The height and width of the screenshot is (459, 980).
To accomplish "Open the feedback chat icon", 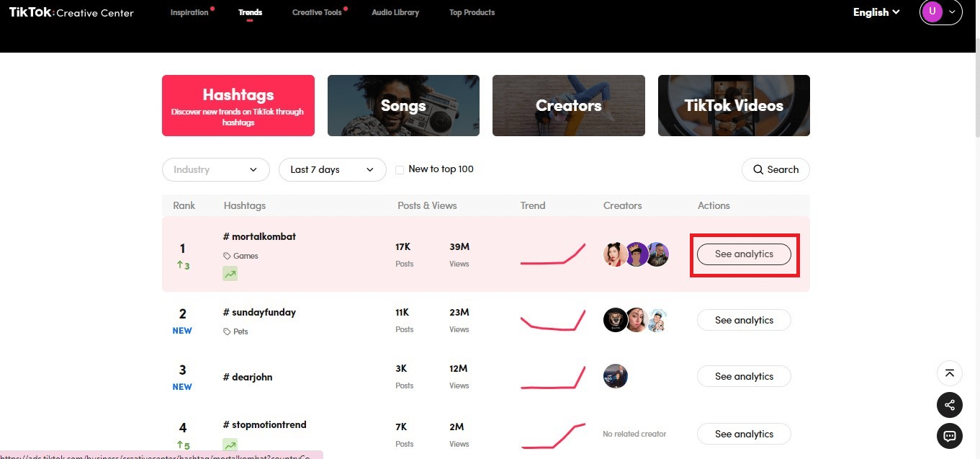I will click(x=950, y=436).
